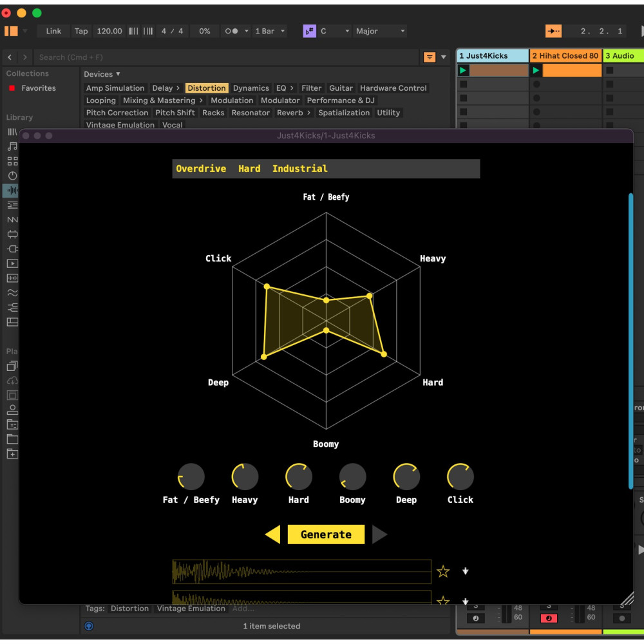Image resolution: width=644 pixels, height=644 pixels.
Task: Click the browser search field
Action: [x=226, y=57]
